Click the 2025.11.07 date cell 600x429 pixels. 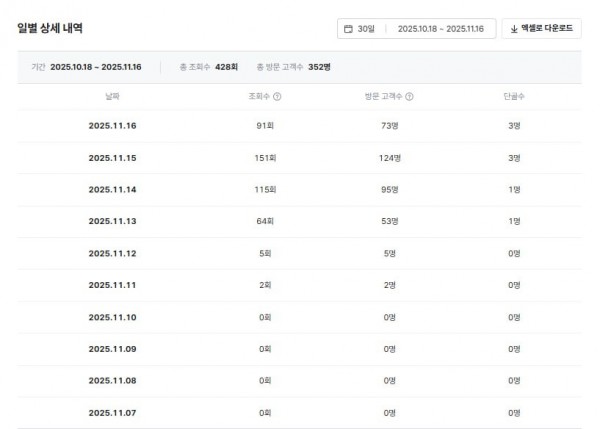114,412
